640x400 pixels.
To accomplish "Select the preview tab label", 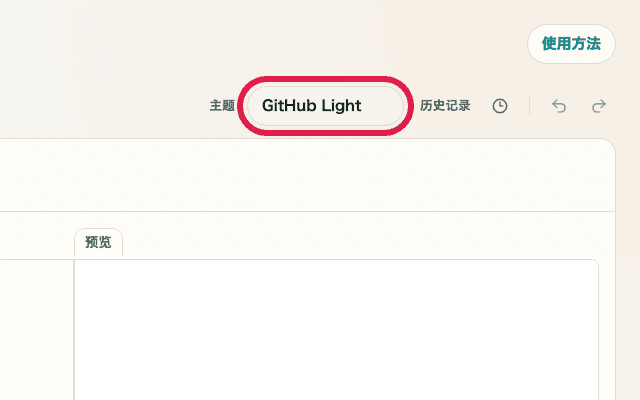I will (x=98, y=242).
